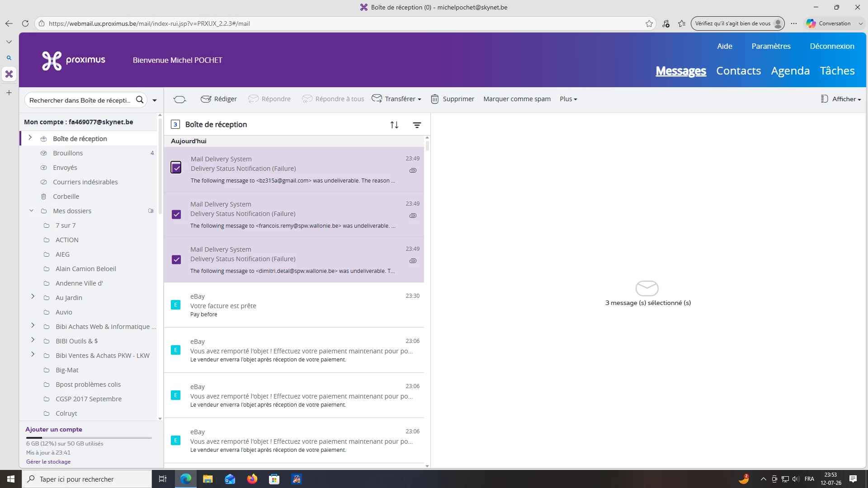Open Firefox from the taskbar

pos(252,479)
